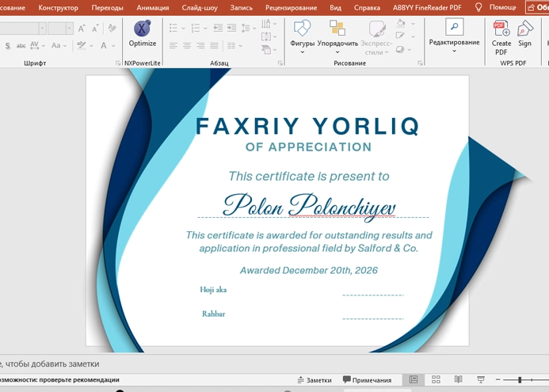Open the Справка tab
Viewport: 549px width, 392px height.
click(x=367, y=7)
